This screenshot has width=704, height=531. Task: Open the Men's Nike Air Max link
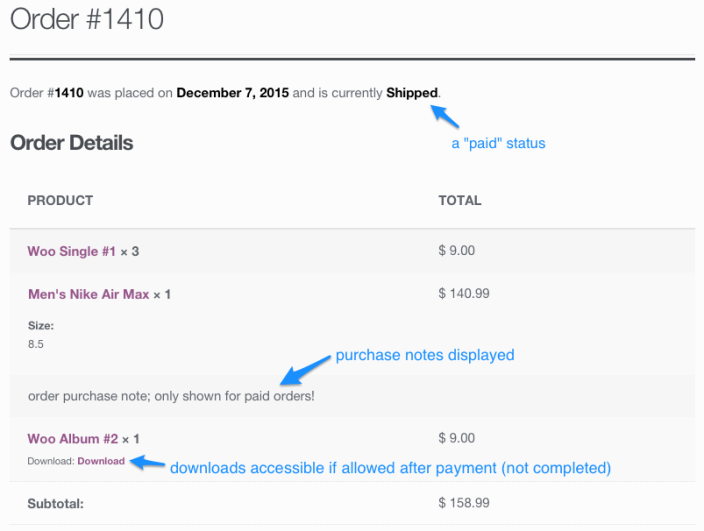pyautogui.click(x=89, y=295)
